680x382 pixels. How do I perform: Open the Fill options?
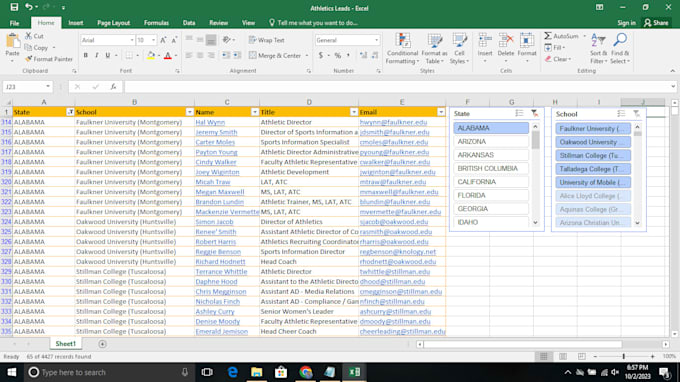coord(555,47)
